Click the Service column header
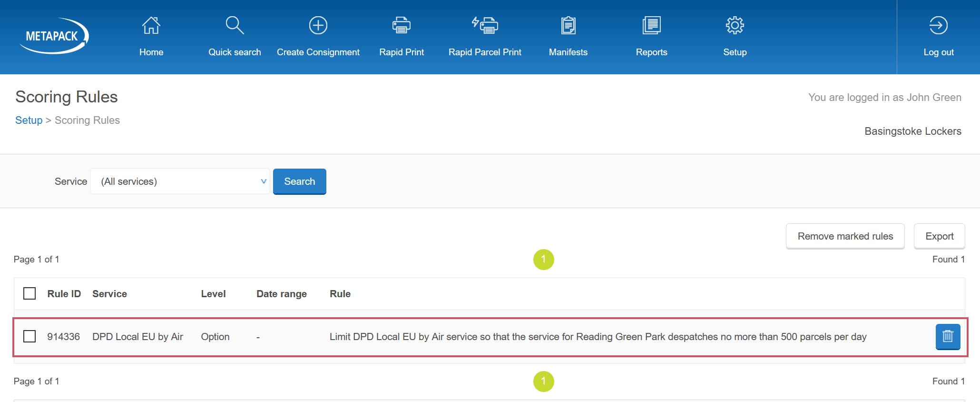Viewport: 980px width, 402px height. tap(109, 294)
